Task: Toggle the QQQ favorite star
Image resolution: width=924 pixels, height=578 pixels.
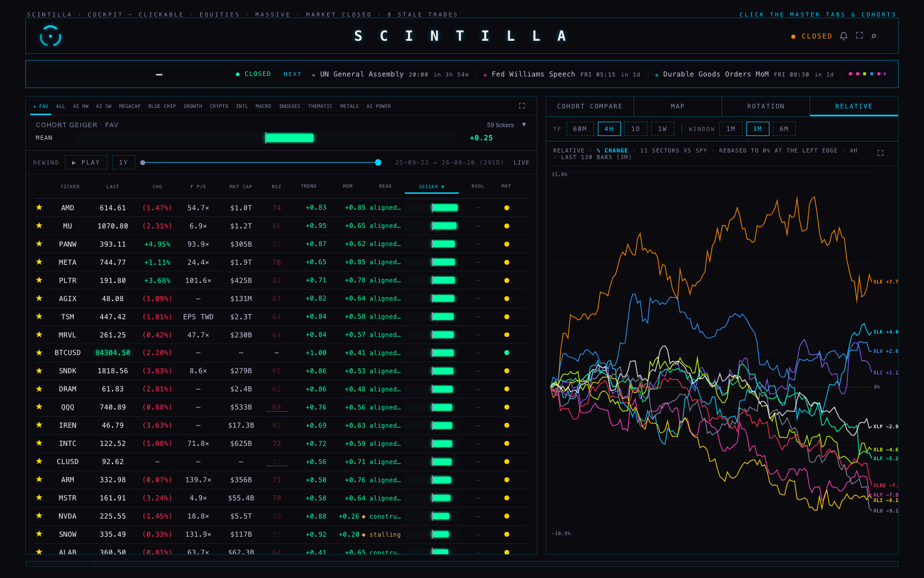Action: coord(39,407)
